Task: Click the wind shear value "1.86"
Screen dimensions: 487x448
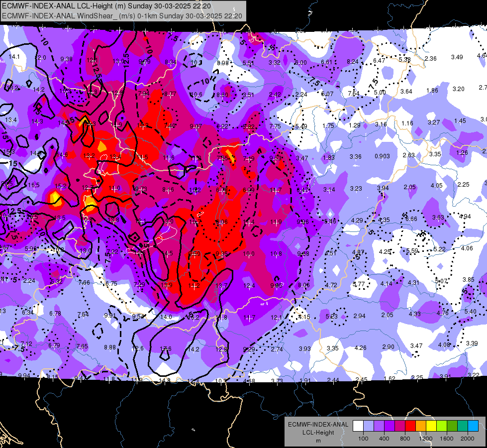Action: pos(432,91)
